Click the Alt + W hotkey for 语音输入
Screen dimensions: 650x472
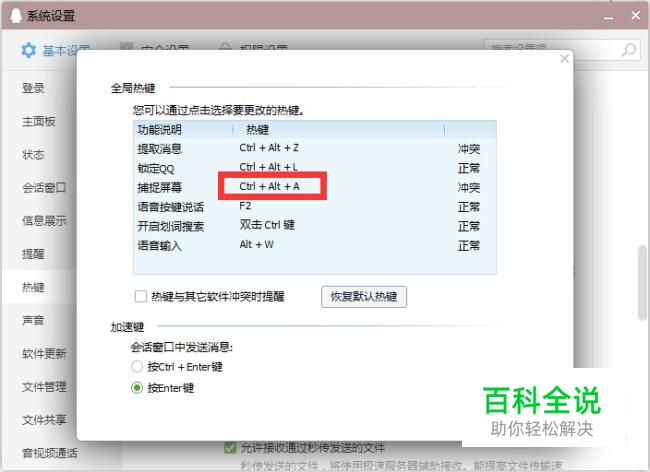click(x=257, y=244)
